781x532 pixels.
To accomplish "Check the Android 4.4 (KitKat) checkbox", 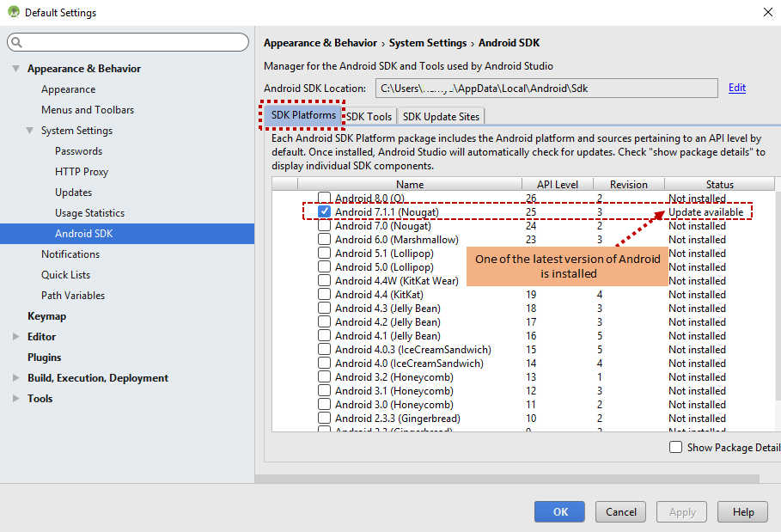I will (324, 295).
